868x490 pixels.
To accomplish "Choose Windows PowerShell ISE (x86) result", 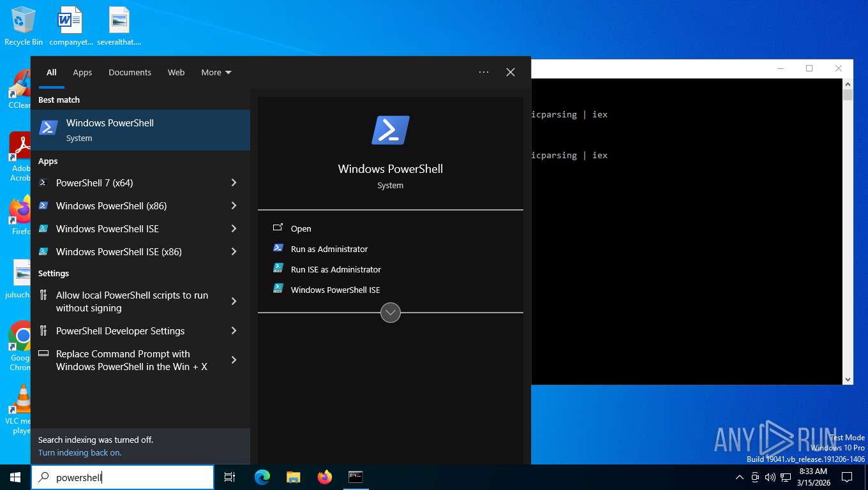I will tap(119, 251).
